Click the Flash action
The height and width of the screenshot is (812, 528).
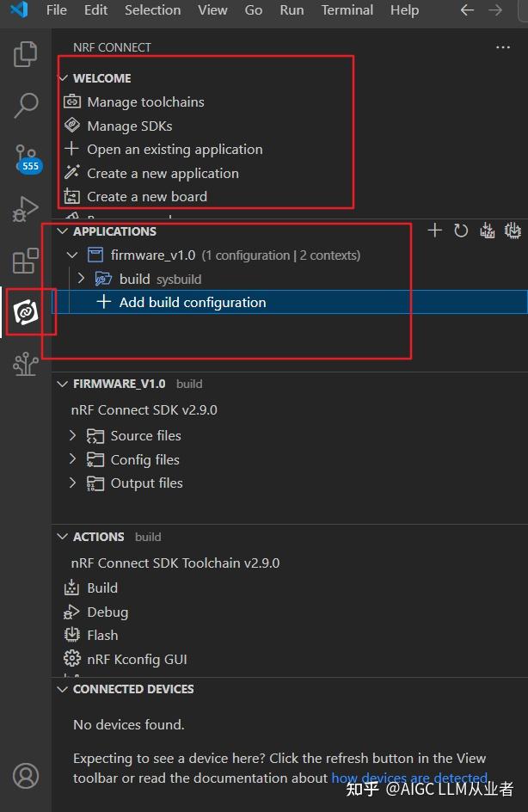click(x=102, y=636)
